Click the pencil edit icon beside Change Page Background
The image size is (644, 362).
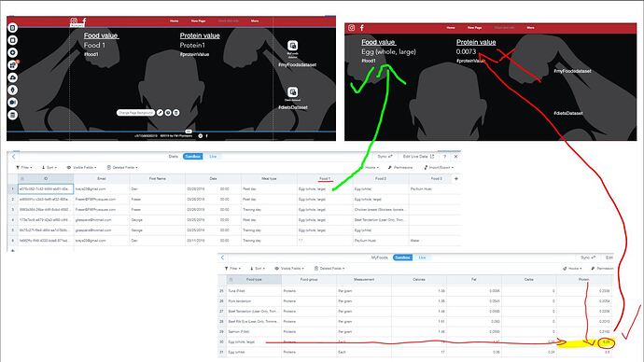pyautogui.click(x=160, y=113)
